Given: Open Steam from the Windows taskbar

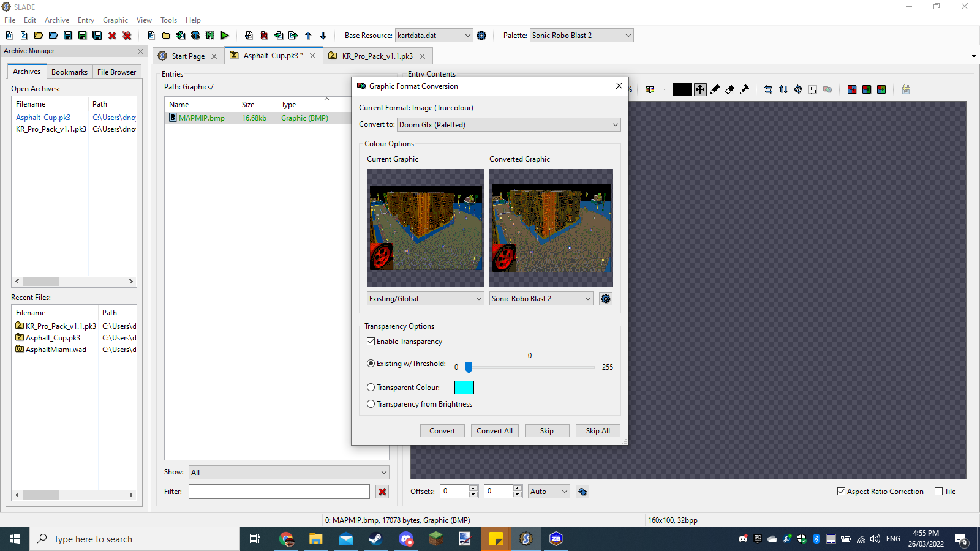Looking at the screenshot, I should point(375,539).
